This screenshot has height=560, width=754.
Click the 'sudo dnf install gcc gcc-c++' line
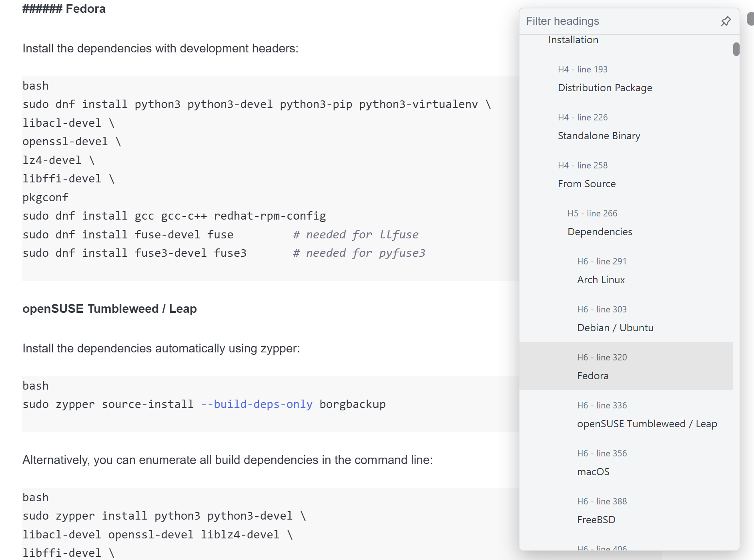click(174, 216)
